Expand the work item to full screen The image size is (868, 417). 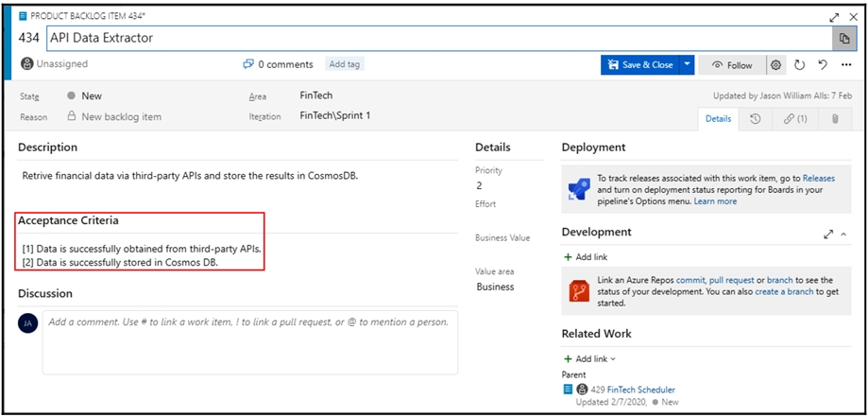834,17
